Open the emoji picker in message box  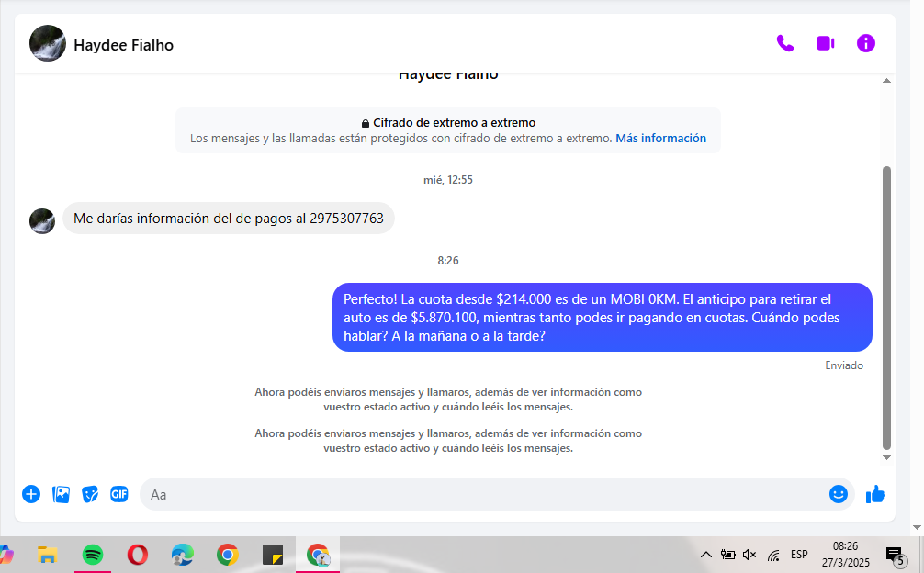838,494
